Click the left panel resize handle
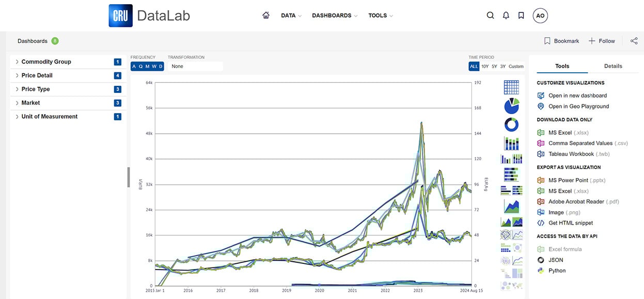Screen dimensions: 644x299 coord(129,177)
